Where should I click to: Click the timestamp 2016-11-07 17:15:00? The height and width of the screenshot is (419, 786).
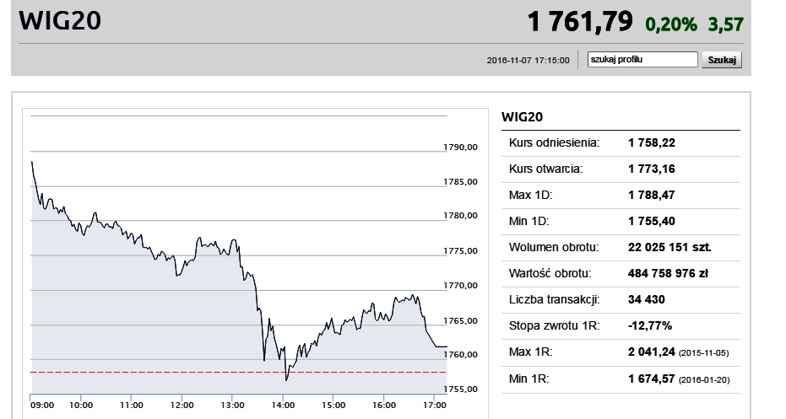coord(528,60)
